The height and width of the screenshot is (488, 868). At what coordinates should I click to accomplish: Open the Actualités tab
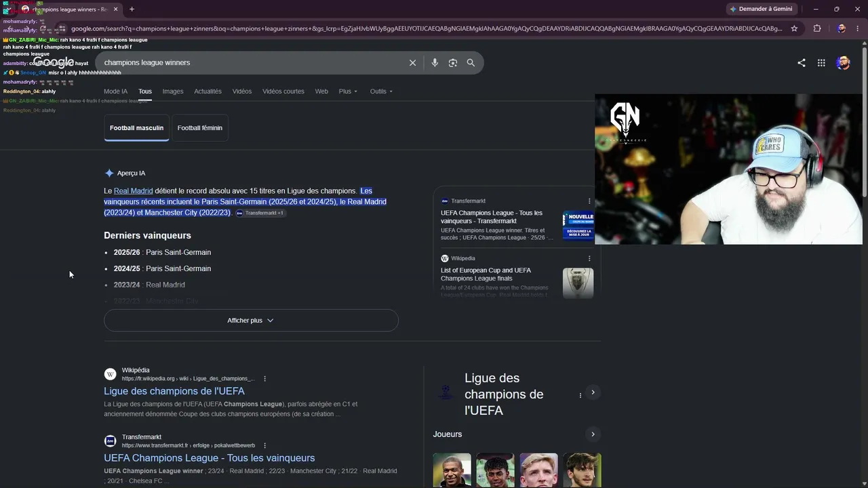pos(208,91)
